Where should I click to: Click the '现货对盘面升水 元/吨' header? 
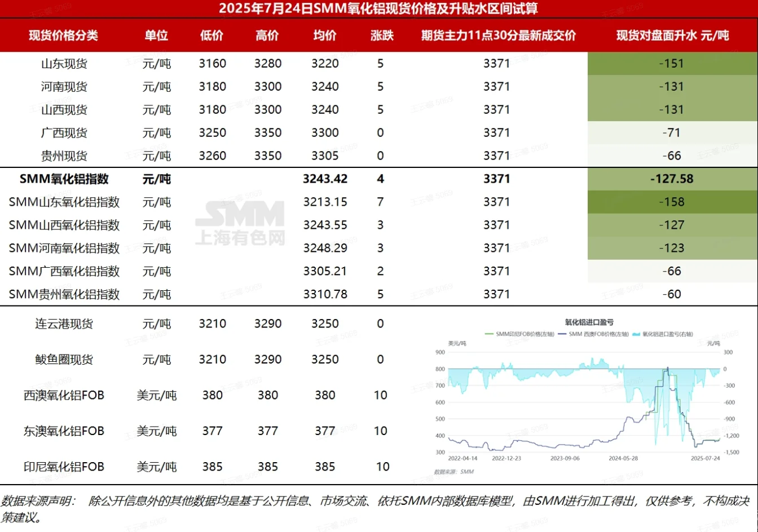click(672, 36)
